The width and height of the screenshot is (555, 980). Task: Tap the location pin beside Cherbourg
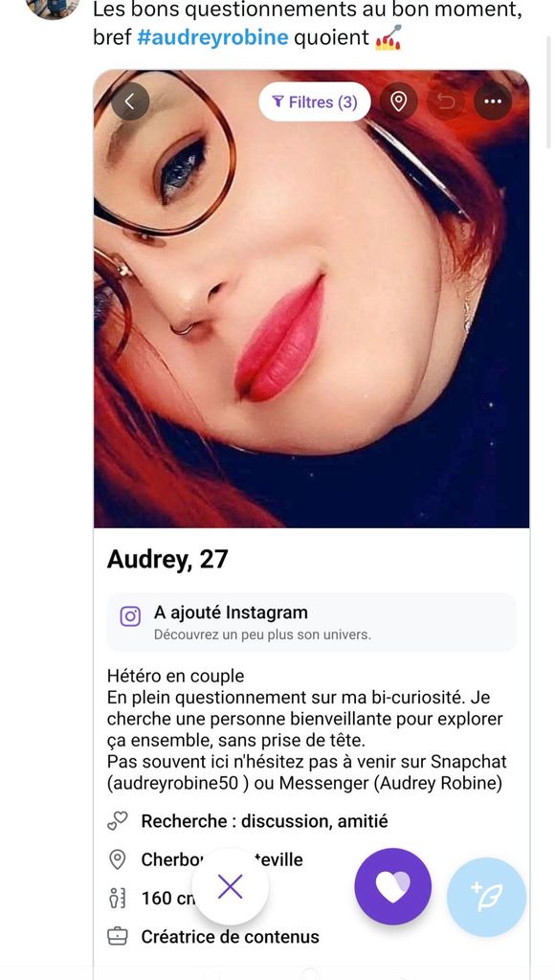[x=117, y=859]
